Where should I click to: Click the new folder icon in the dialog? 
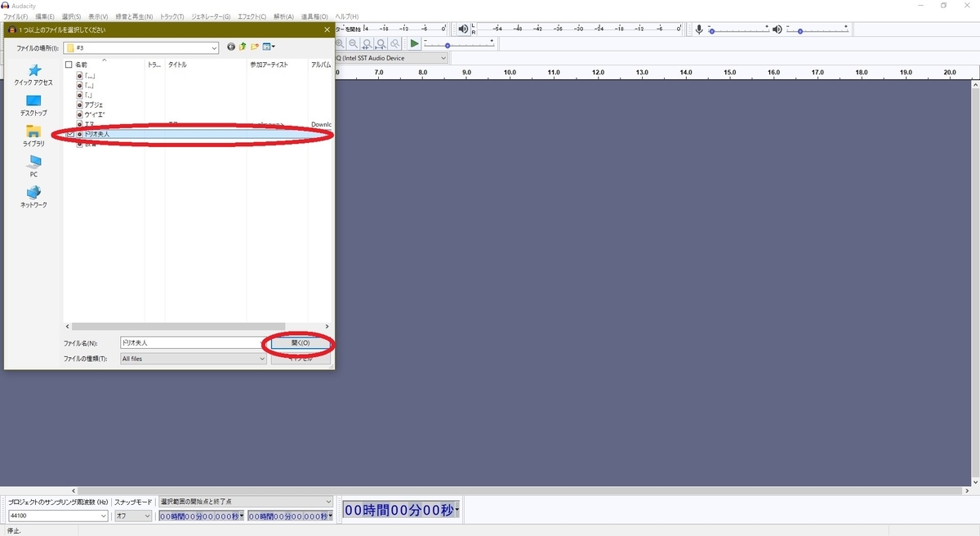click(x=255, y=47)
